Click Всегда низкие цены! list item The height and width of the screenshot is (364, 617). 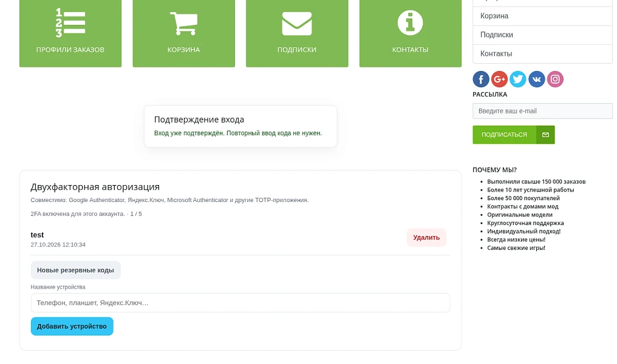[516, 240]
